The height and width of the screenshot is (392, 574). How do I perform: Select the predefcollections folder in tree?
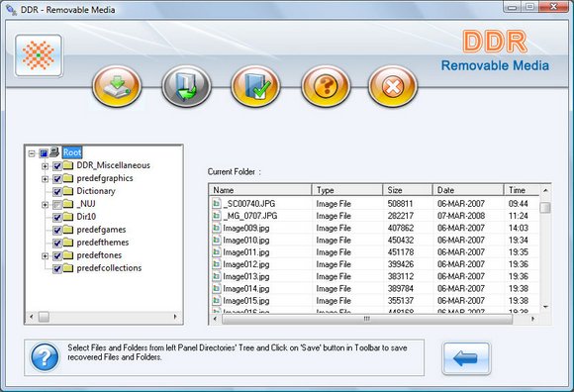(x=109, y=268)
